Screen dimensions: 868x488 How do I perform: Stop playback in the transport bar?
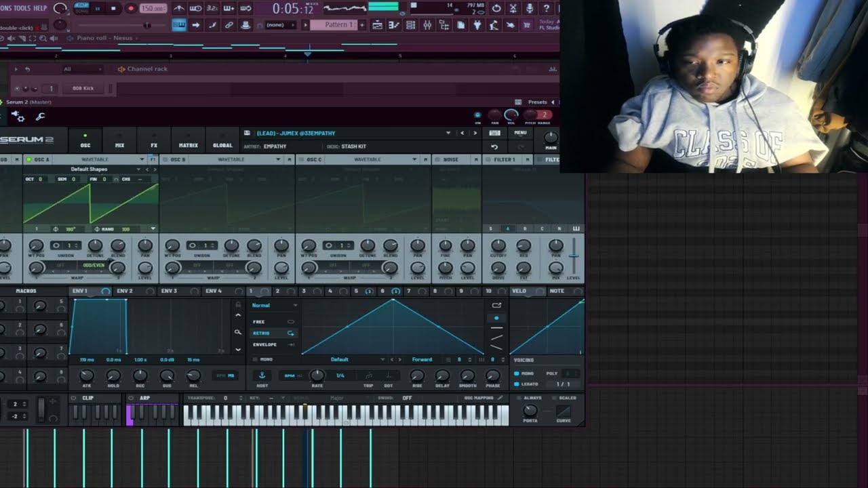(113, 8)
